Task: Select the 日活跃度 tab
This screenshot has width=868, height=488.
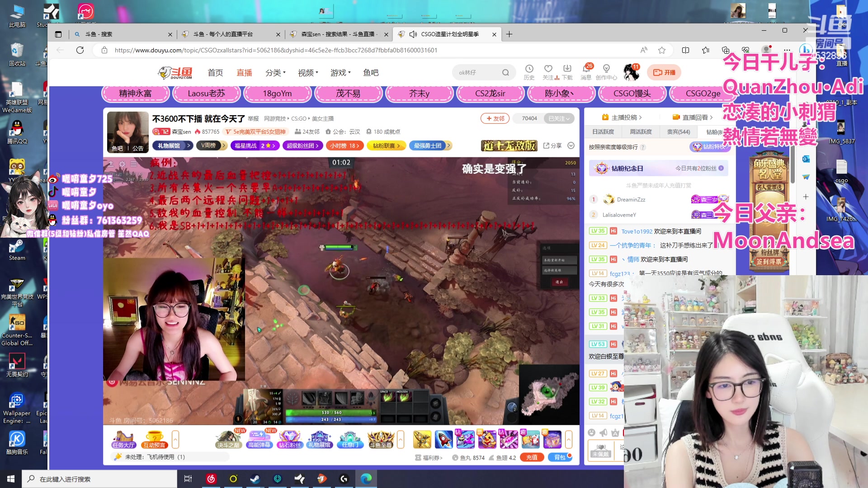Action: click(x=603, y=132)
